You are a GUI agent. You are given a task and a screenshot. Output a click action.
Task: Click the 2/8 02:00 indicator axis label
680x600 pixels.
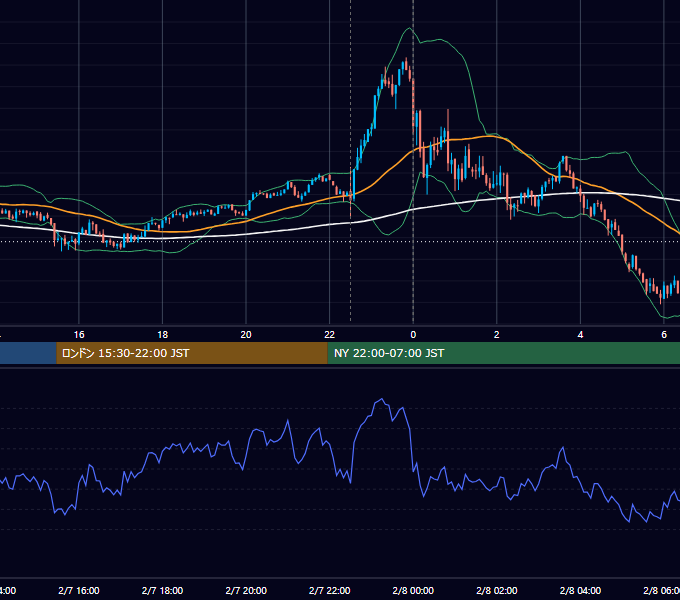pos(497,590)
